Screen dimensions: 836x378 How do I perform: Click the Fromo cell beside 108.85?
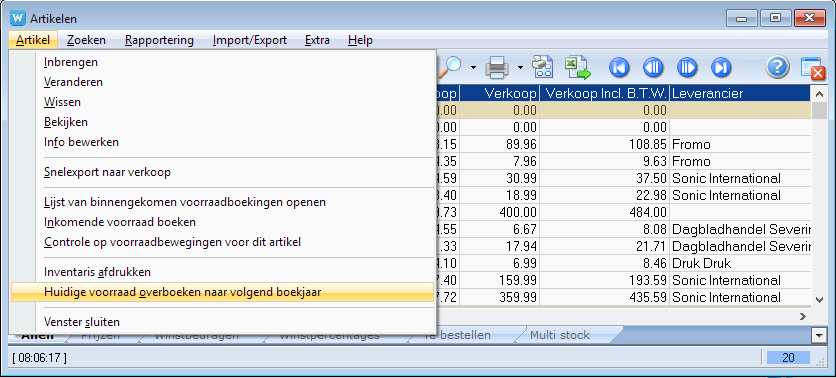pyautogui.click(x=741, y=144)
